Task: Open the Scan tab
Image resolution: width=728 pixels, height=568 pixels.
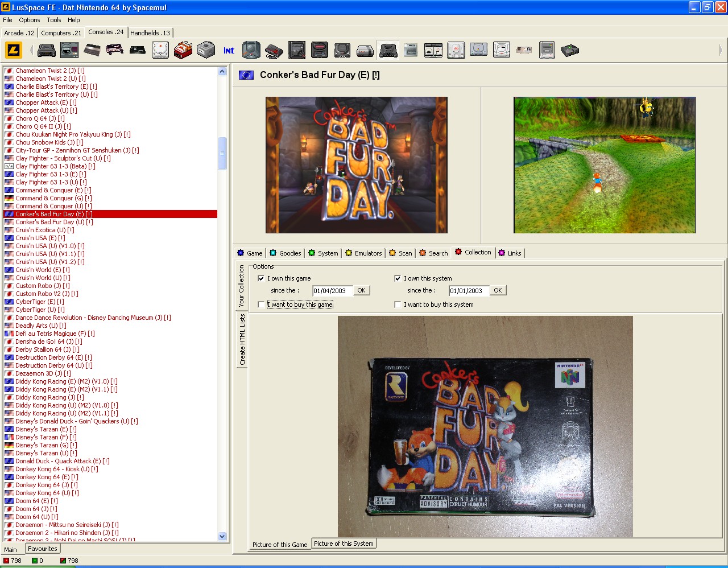Action: pos(400,253)
